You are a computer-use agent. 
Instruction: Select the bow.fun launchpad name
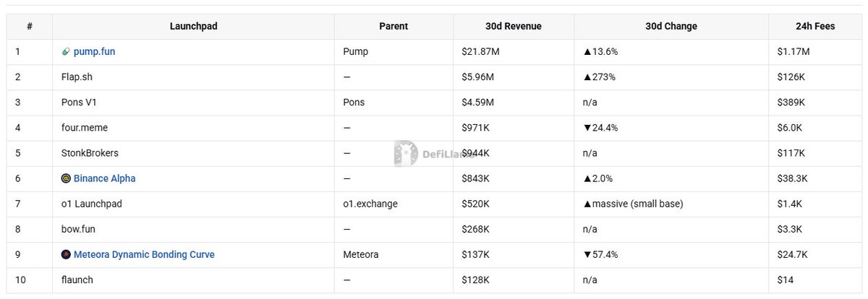(78, 229)
